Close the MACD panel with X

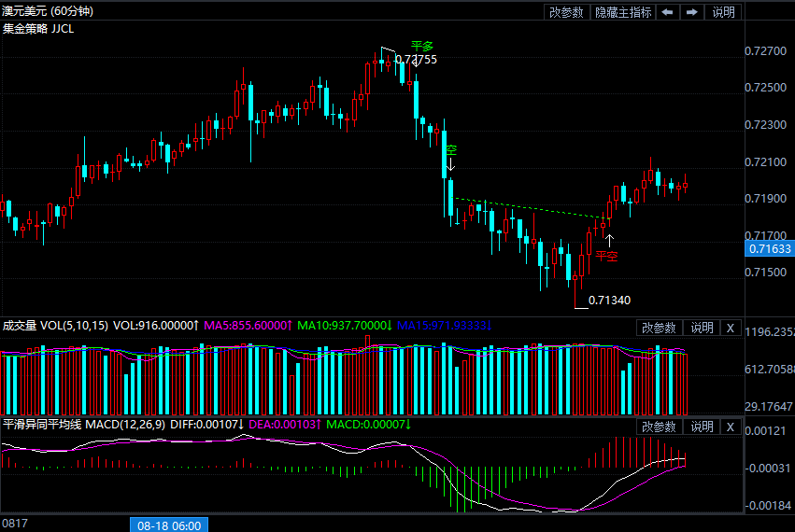[x=731, y=427]
